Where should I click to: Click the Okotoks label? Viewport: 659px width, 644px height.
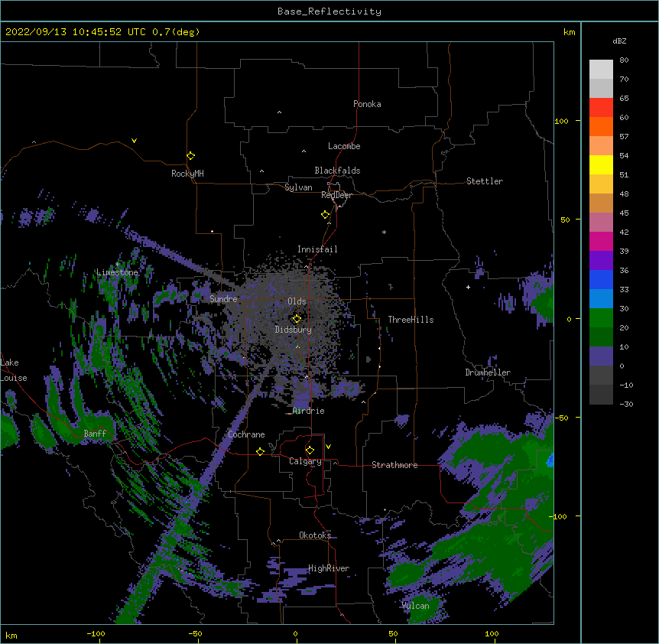[x=315, y=535]
